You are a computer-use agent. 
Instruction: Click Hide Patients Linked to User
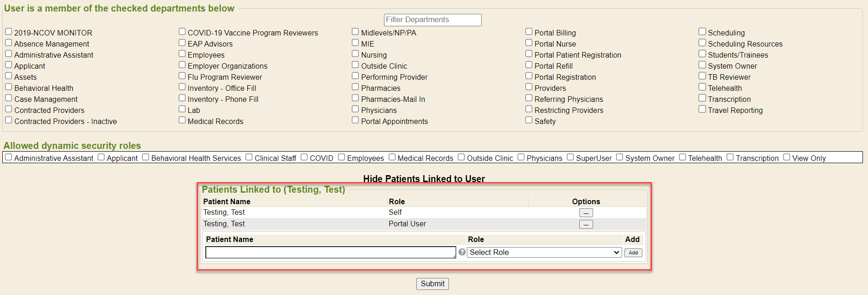[424, 179]
